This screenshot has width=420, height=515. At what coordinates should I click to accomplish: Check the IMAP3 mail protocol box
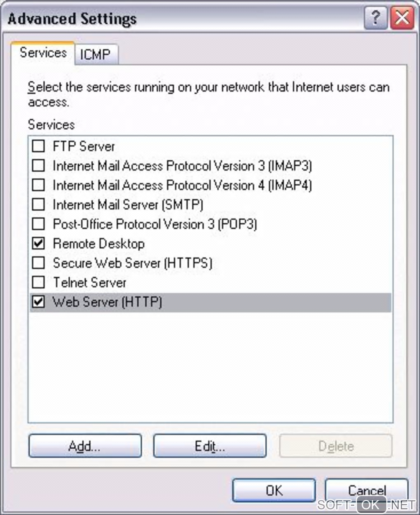click(x=38, y=165)
